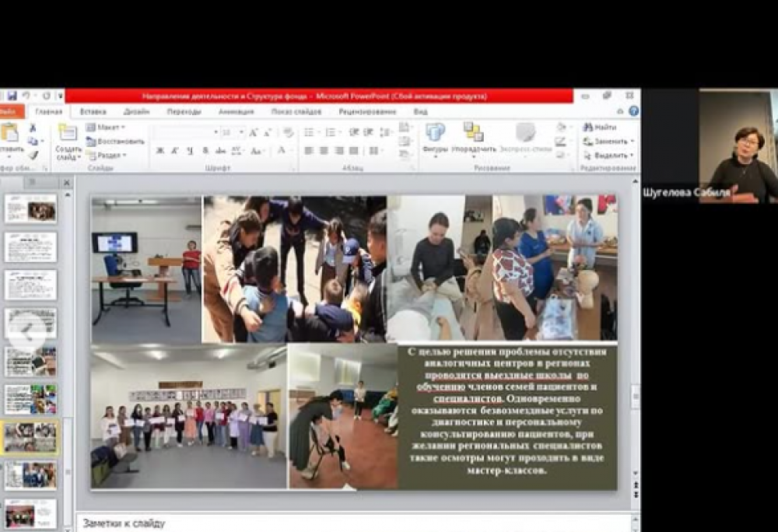Center the paragraph text

324,150
